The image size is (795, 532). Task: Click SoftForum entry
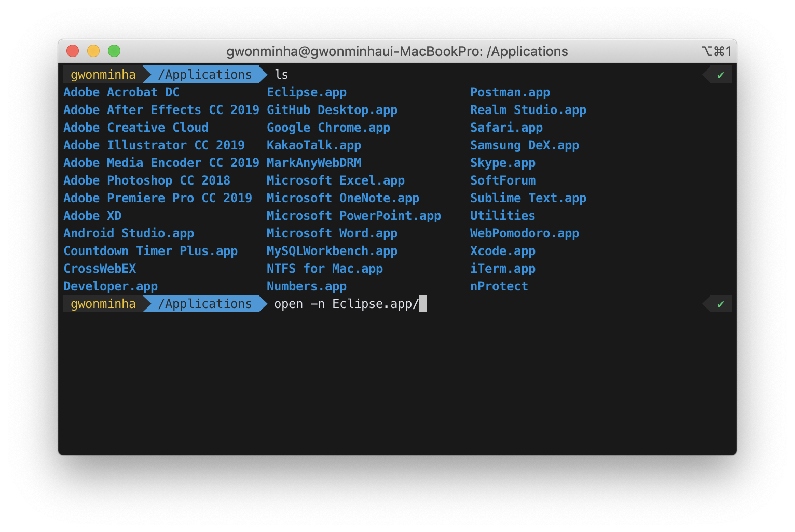[x=503, y=180]
